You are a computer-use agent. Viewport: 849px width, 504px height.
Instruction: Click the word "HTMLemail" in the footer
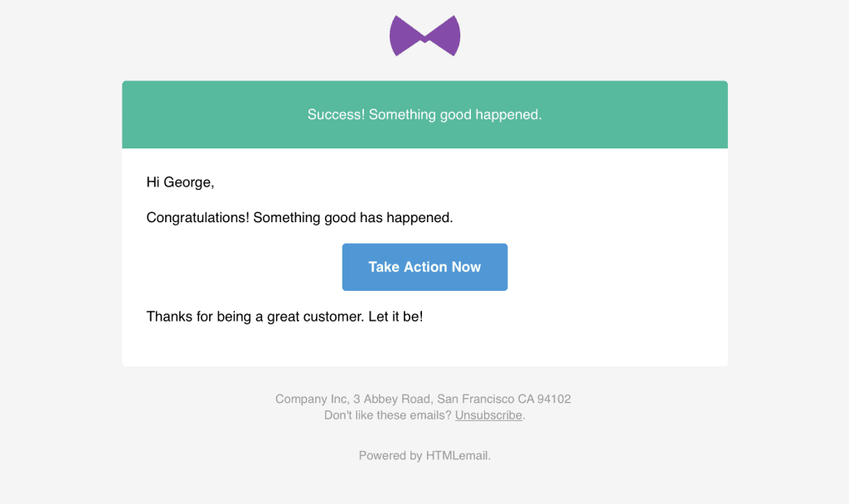pyautogui.click(x=457, y=456)
